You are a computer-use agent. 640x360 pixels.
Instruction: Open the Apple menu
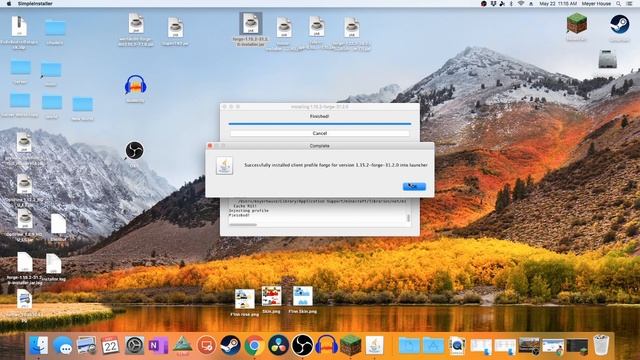(x=9, y=3)
